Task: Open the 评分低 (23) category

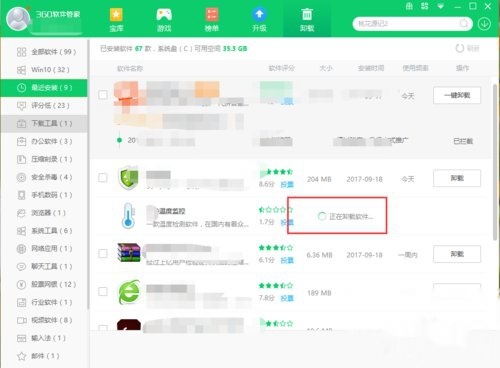Action: tap(44, 106)
